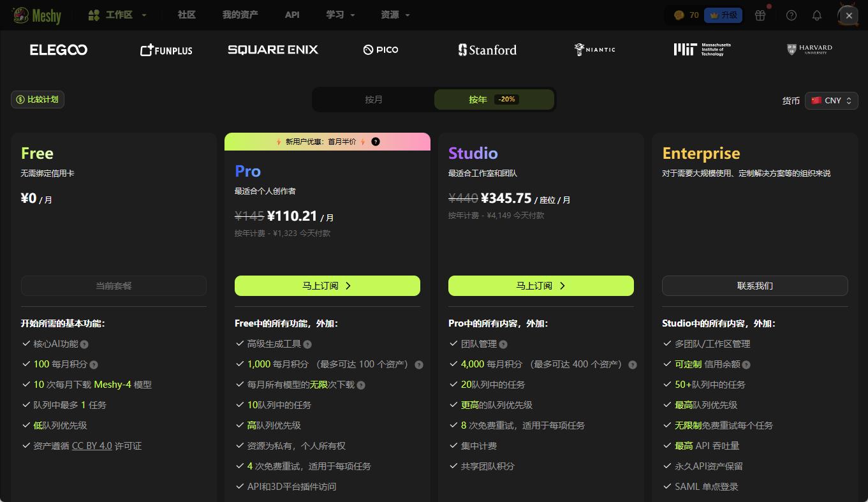
Task: Go to the 社区 community page
Action: click(x=187, y=15)
